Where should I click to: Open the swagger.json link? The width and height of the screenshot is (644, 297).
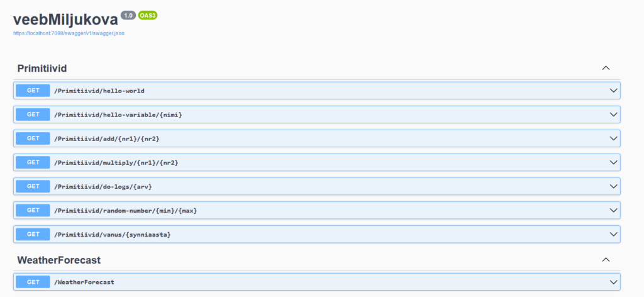[69, 34]
